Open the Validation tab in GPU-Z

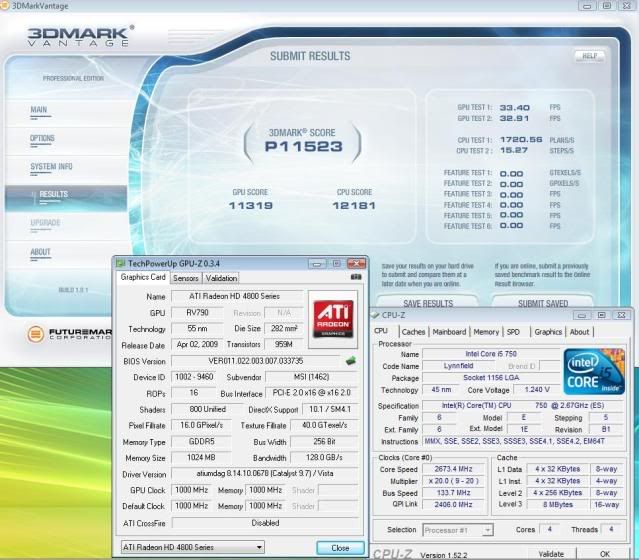221,278
